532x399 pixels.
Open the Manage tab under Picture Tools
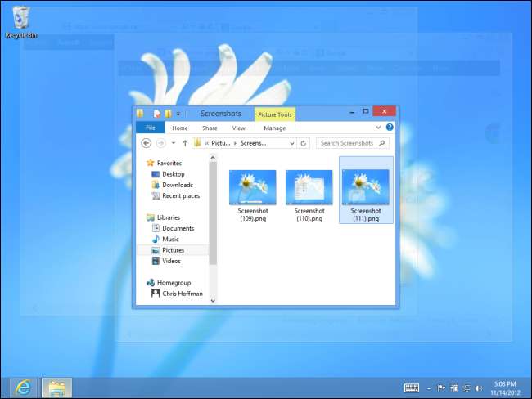tap(274, 128)
